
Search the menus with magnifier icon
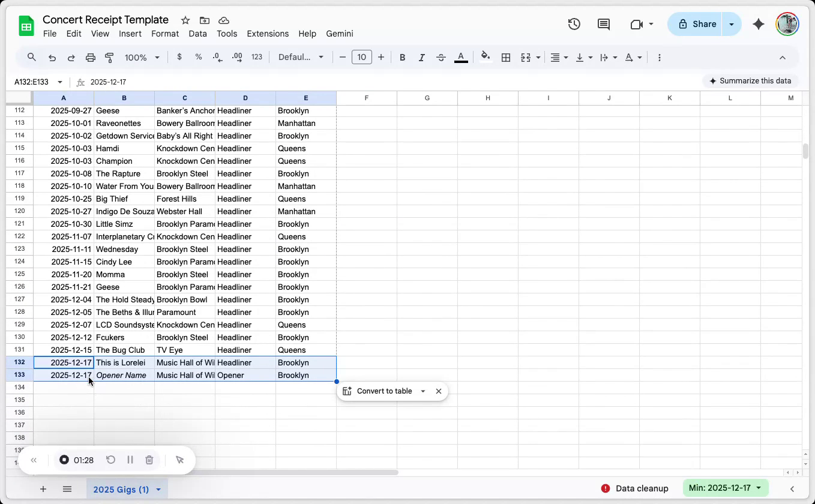coord(32,58)
